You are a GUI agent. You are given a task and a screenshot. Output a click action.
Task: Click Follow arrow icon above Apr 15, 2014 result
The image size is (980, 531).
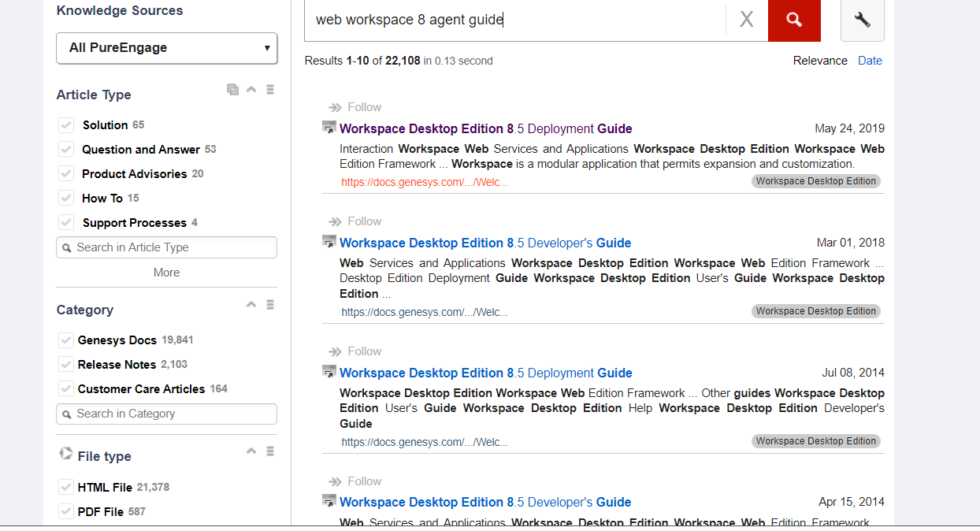coord(335,481)
